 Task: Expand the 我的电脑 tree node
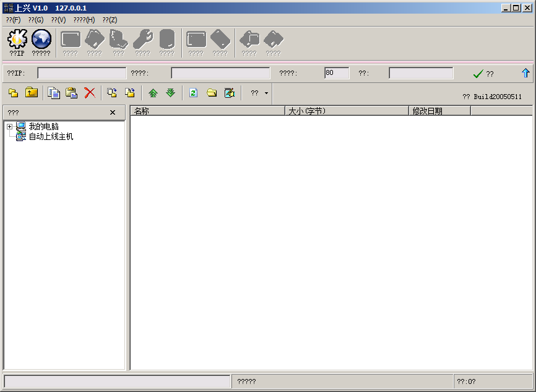click(x=10, y=127)
